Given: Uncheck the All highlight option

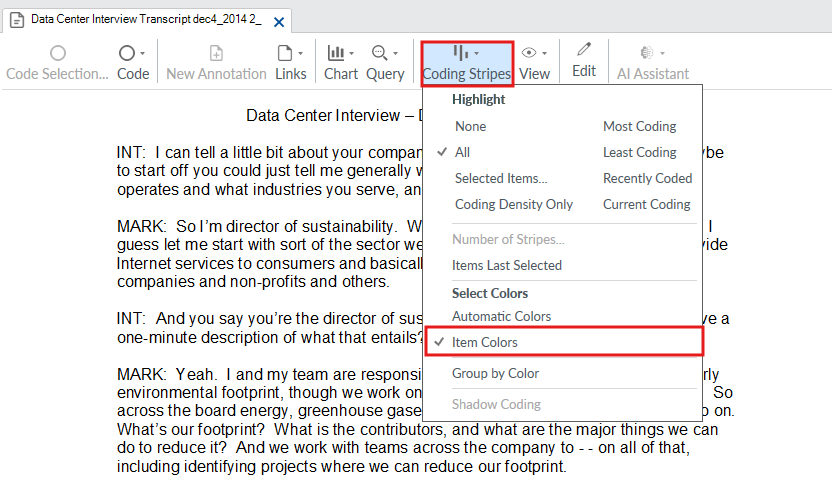Looking at the screenshot, I should (x=462, y=152).
